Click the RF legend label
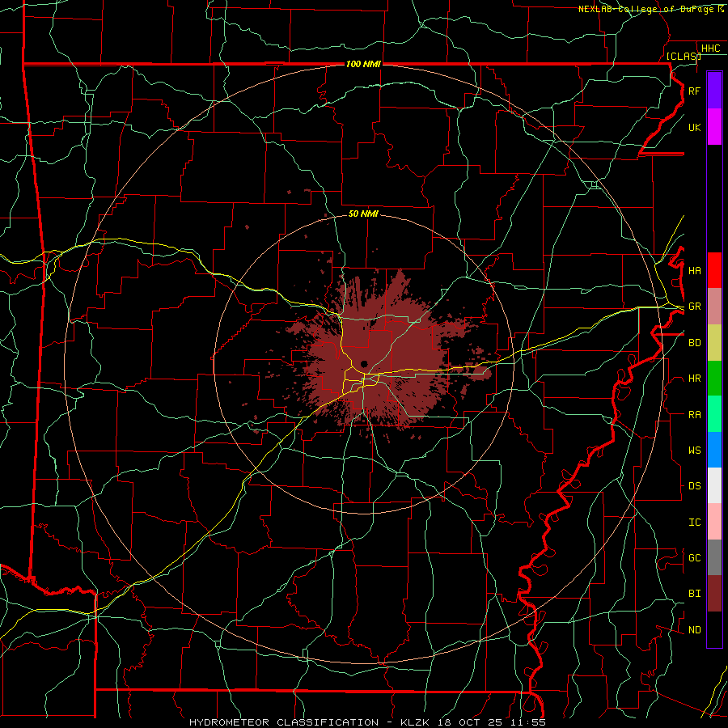728x728 pixels. click(x=694, y=91)
